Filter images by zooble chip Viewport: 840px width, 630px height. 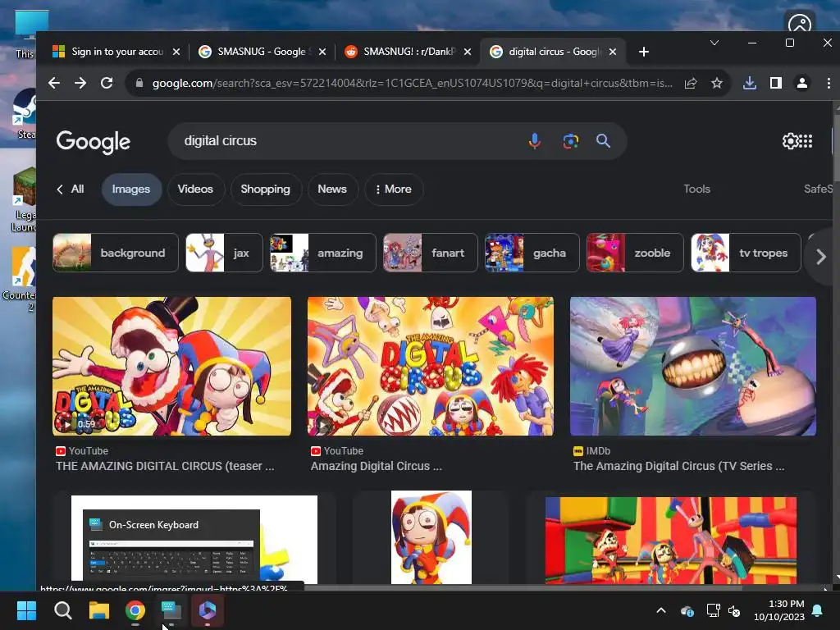click(635, 253)
